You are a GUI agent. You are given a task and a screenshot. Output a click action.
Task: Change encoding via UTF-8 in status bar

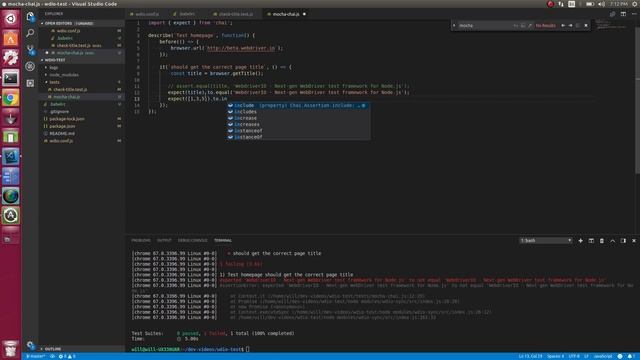[x=574, y=356]
